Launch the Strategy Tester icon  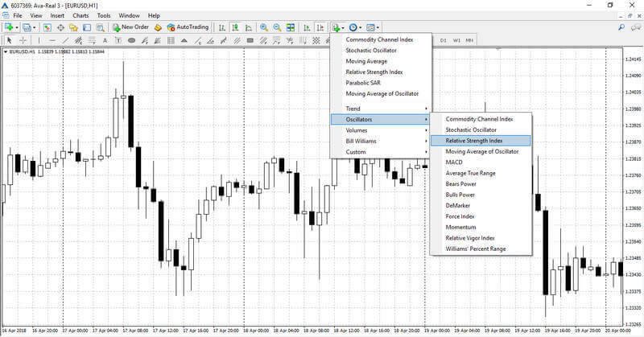click(100, 27)
